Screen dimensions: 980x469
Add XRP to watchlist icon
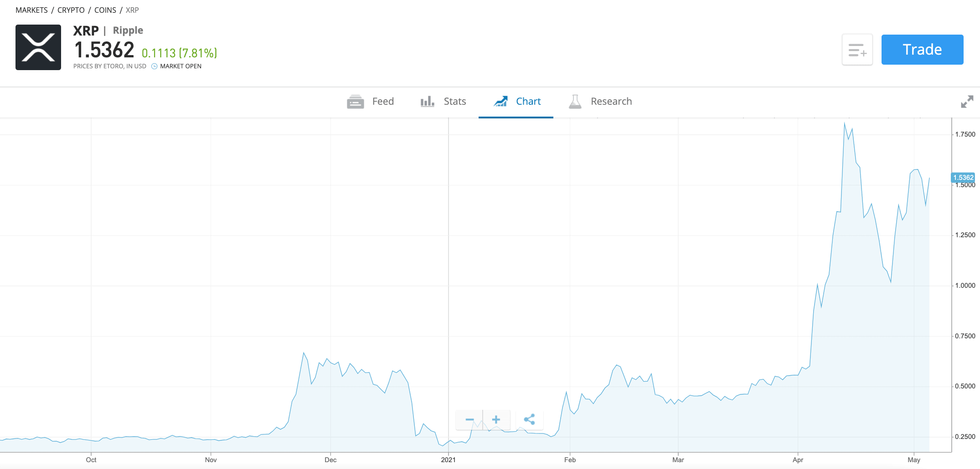(857, 50)
